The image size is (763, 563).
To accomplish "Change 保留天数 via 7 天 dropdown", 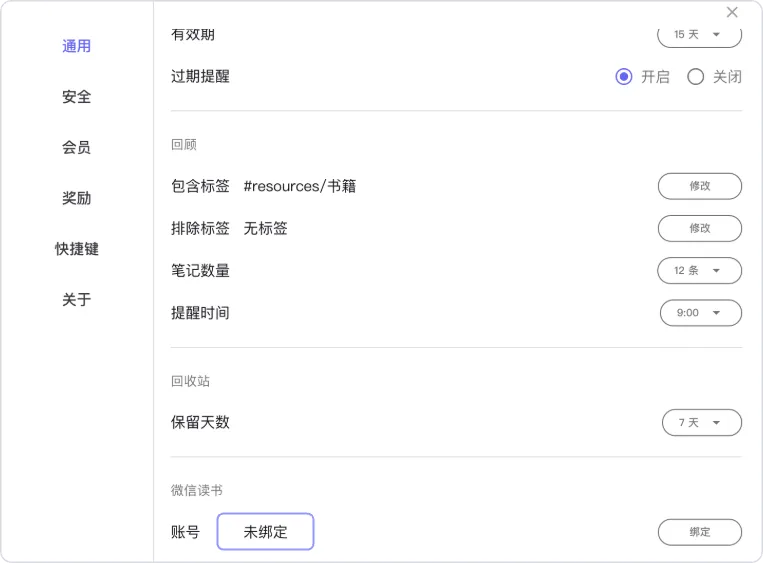I will (702, 422).
